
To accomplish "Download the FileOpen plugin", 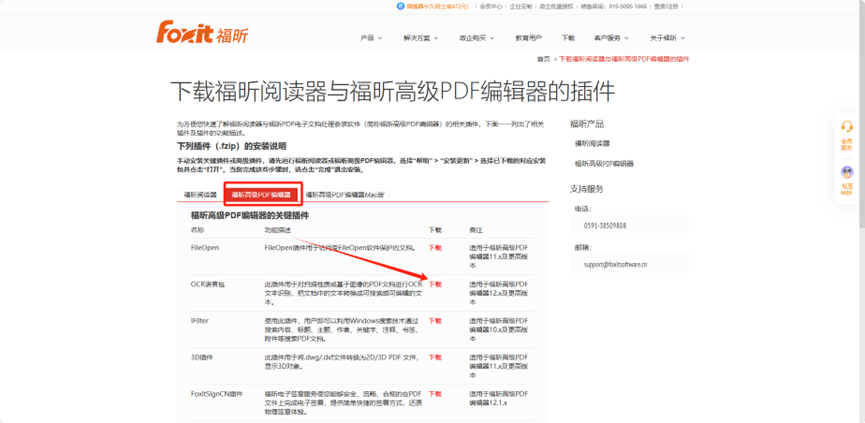I will click(435, 248).
